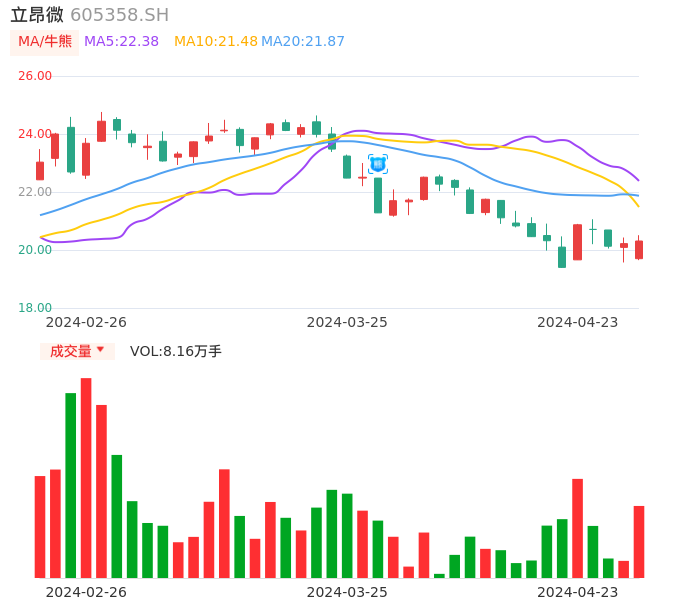
Task: Click the 18.00 price axis label
Action: click(35, 308)
